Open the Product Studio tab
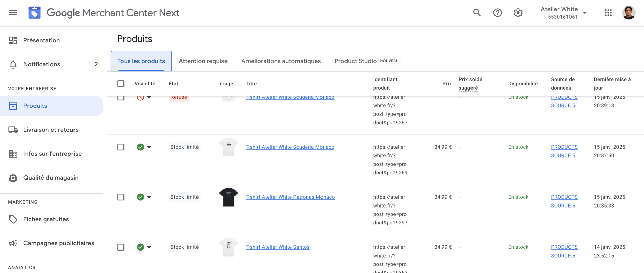This screenshot has width=644, height=273. click(x=355, y=61)
